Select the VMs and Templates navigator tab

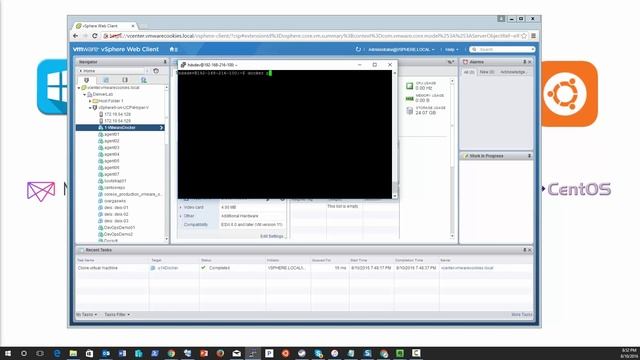[106, 80]
